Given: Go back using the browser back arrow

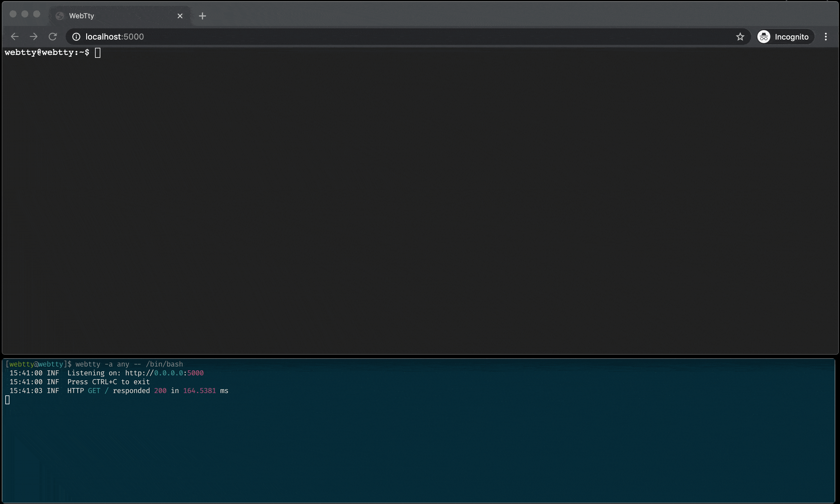Looking at the screenshot, I should pos(14,37).
